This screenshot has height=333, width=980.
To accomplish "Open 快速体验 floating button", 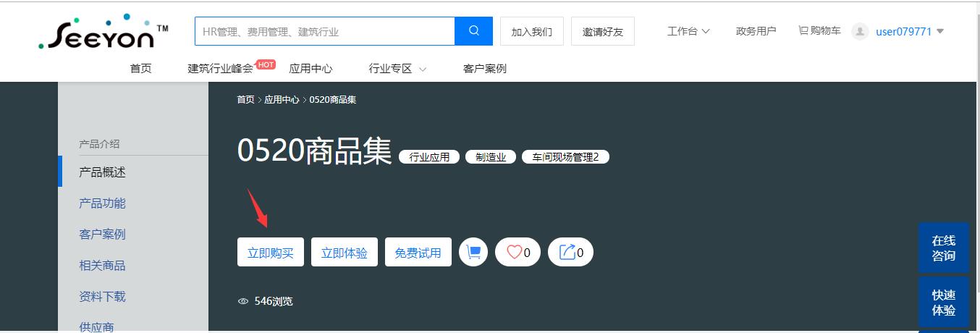I will [944, 303].
